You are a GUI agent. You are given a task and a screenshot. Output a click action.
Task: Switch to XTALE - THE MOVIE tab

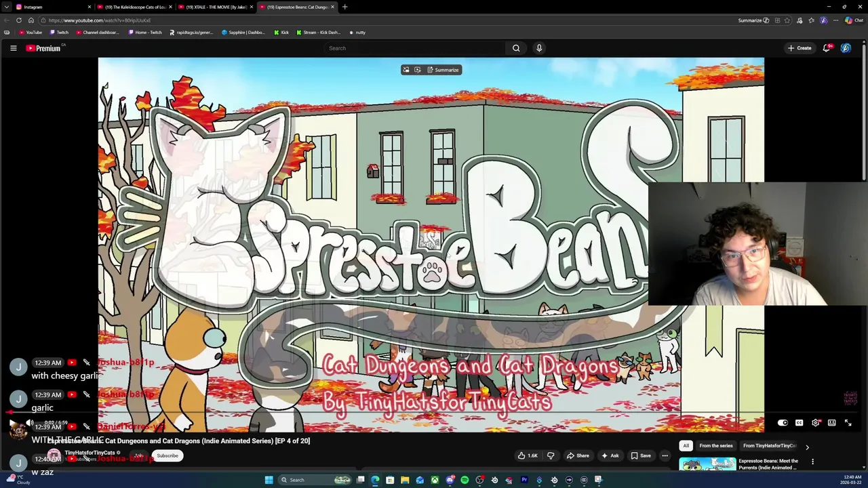point(216,7)
